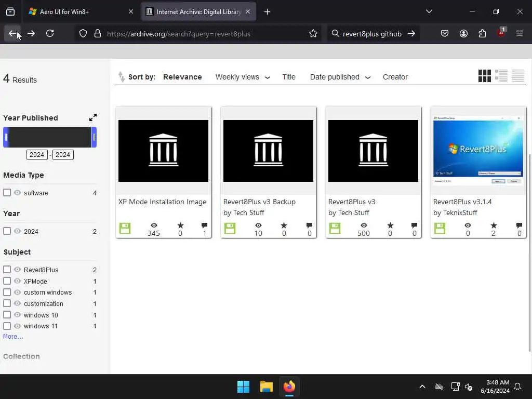532x399 pixels.
Task: Close the Aero UI for Win8+ tab
Action: (130, 12)
